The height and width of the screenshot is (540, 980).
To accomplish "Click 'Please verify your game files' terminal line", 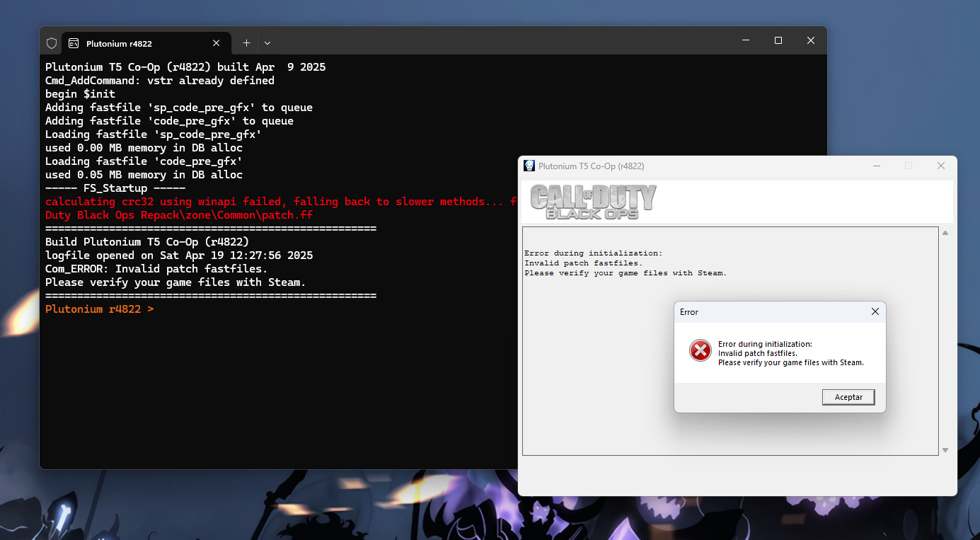I will pyautogui.click(x=175, y=282).
